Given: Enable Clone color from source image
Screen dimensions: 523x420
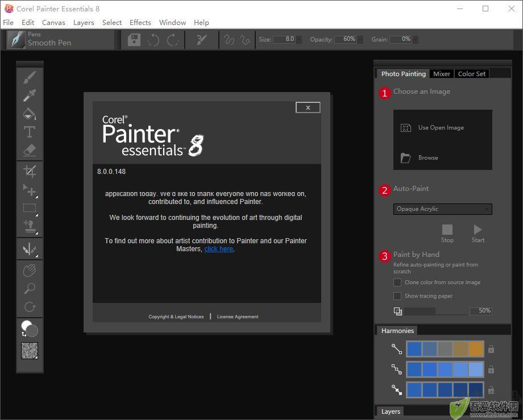Looking at the screenshot, I should (x=397, y=282).
